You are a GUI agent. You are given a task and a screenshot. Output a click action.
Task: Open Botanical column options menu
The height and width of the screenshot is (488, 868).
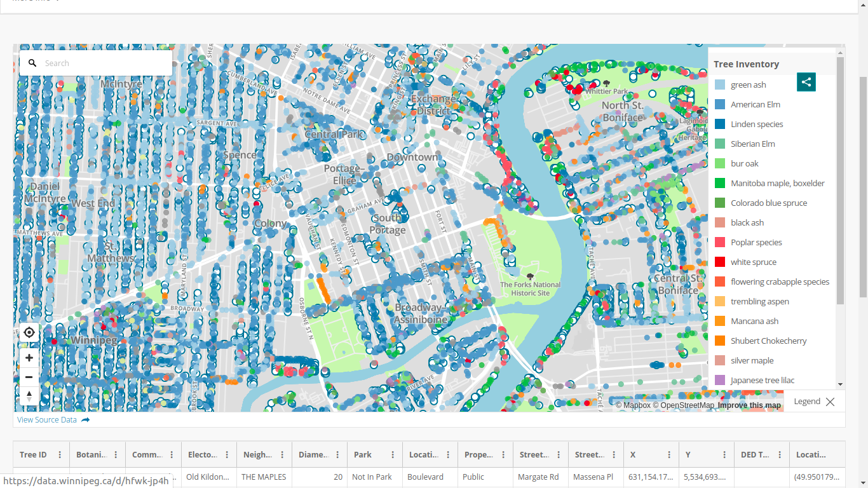(116, 455)
